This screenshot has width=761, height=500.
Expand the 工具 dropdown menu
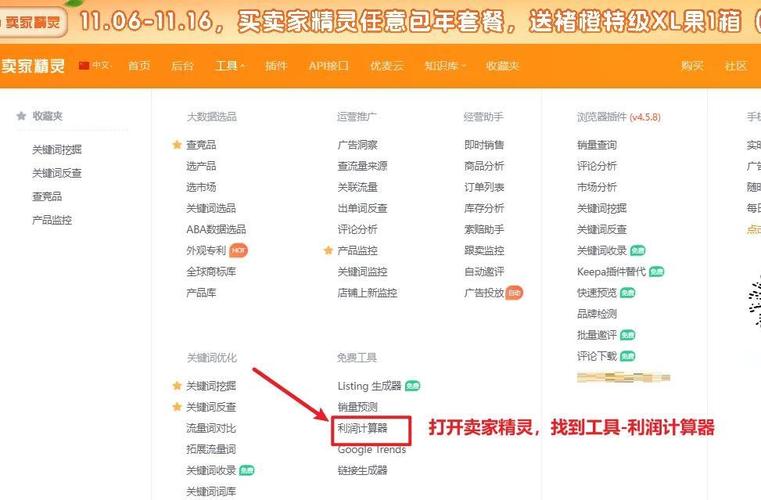pyautogui.click(x=230, y=66)
